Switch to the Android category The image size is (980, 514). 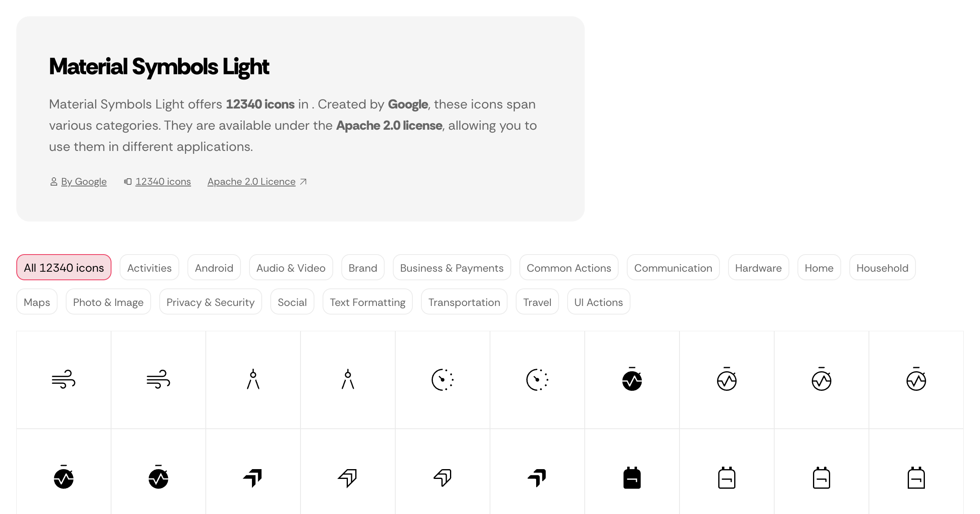[214, 268]
